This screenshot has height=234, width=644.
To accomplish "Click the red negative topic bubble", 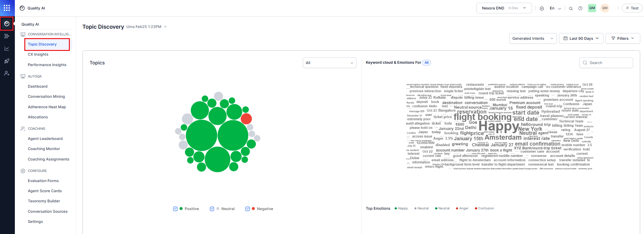I will [246, 119].
